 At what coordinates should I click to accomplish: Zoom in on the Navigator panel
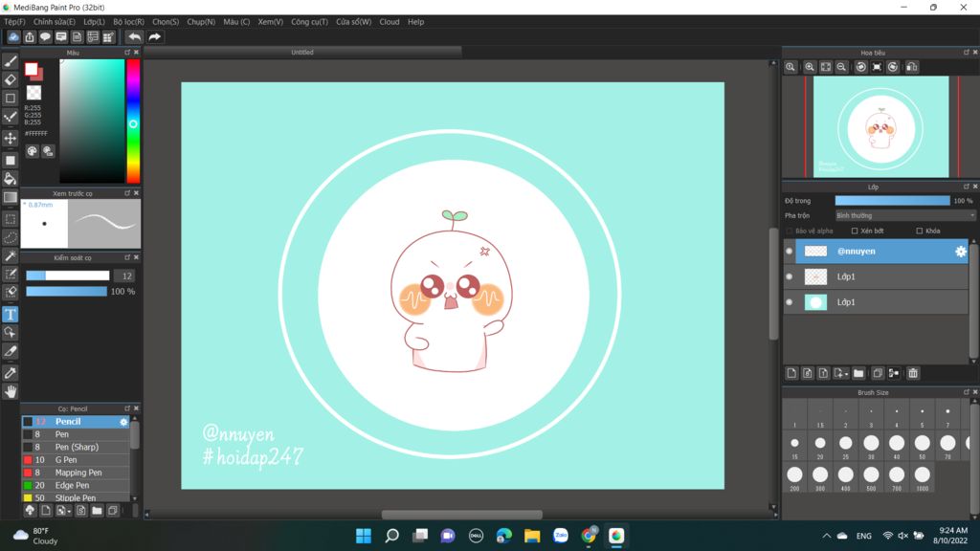coord(810,67)
